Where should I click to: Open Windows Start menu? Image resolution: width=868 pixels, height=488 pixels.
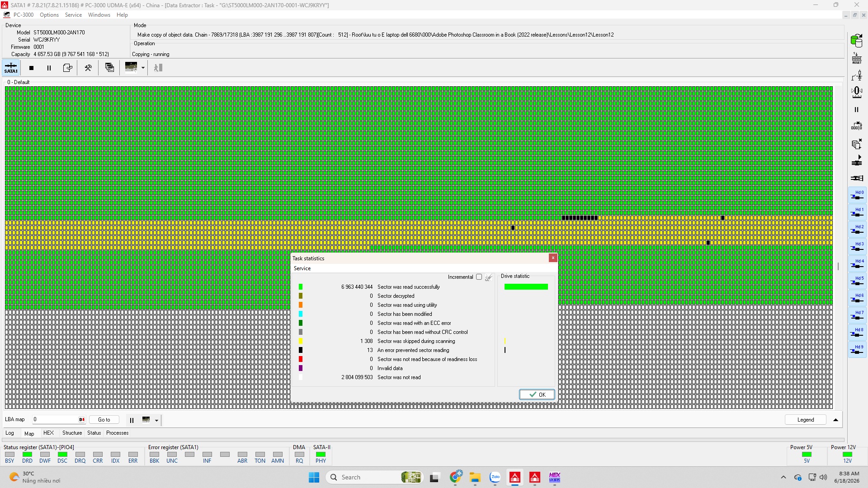pos(314,477)
